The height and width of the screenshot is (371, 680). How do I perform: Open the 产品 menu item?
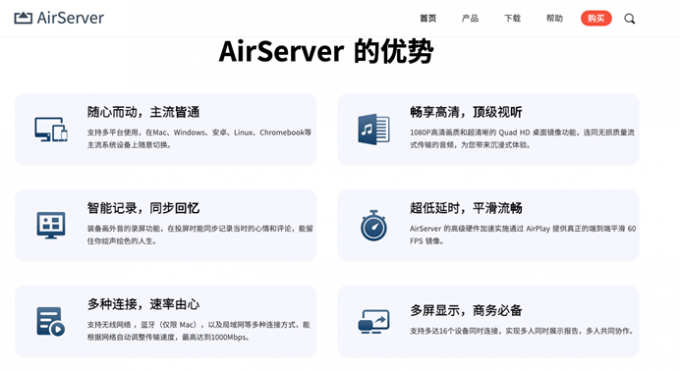pos(470,18)
